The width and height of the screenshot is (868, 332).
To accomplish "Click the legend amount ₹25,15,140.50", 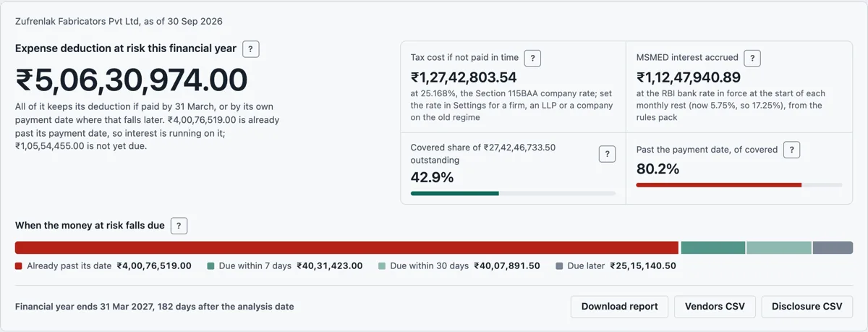I will [x=643, y=266].
